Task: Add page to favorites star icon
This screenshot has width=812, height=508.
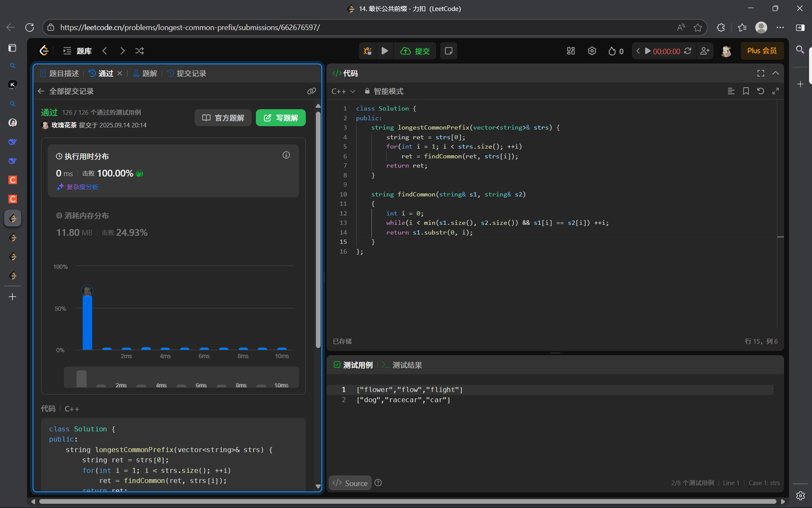Action: (698, 28)
